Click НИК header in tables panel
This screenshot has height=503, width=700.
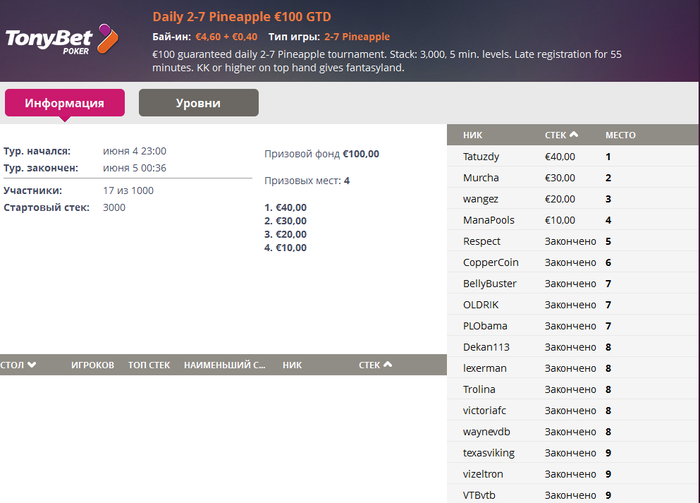(292, 365)
